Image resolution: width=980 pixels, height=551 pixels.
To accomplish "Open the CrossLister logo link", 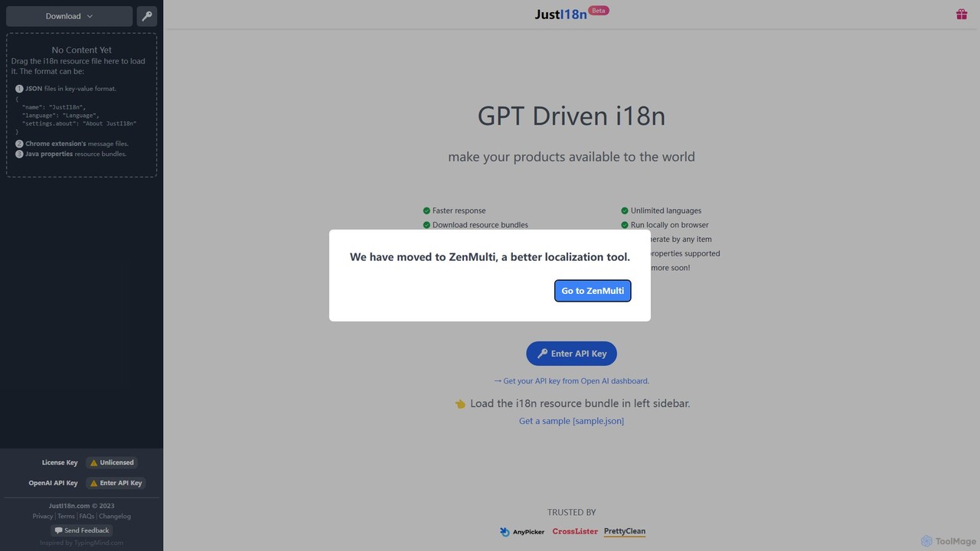I will (x=575, y=532).
